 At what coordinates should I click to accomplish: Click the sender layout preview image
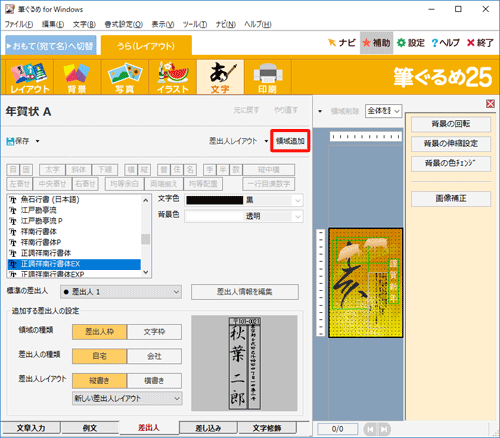(x=244, y=363)
